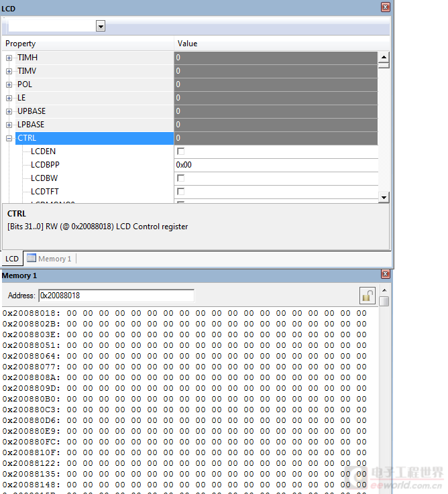Select the TIMH row label
448x494 pixels.
coord(27,58)
